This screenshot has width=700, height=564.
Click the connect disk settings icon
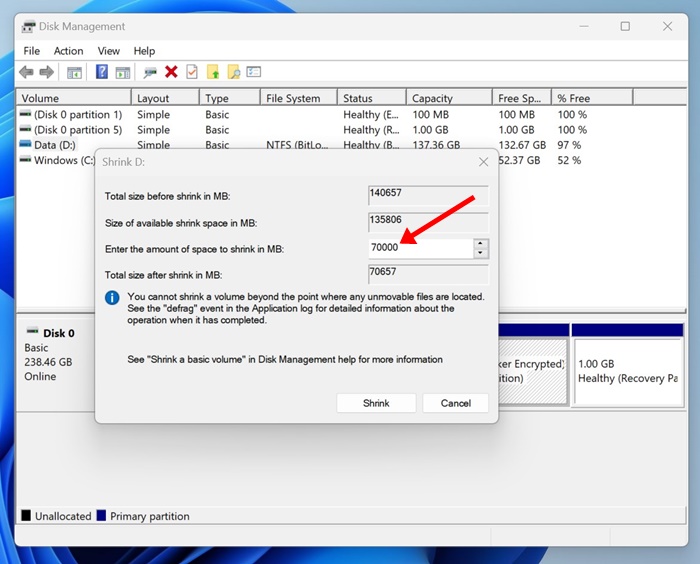coord(150,72)
